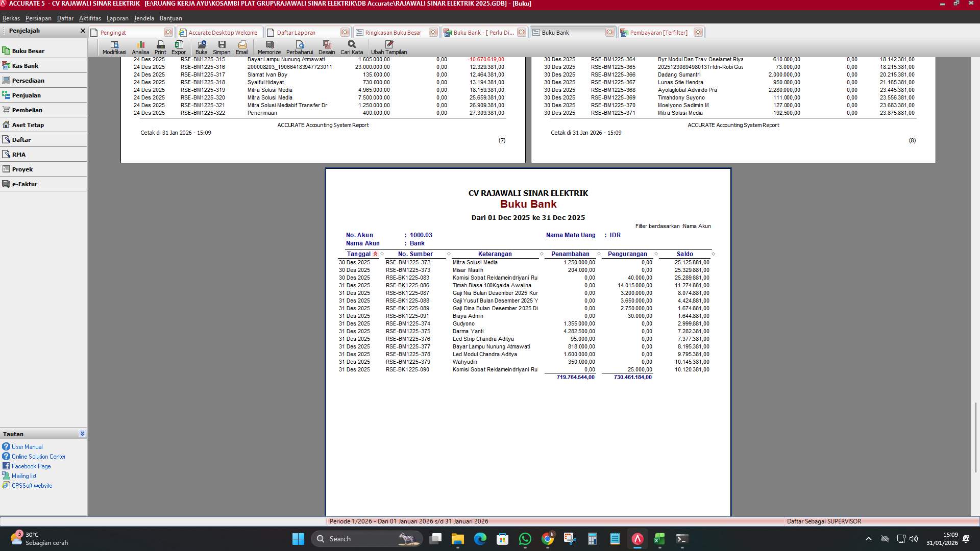Search text using the Cari Kata icon
980x551 pixels.
(351, 47)
